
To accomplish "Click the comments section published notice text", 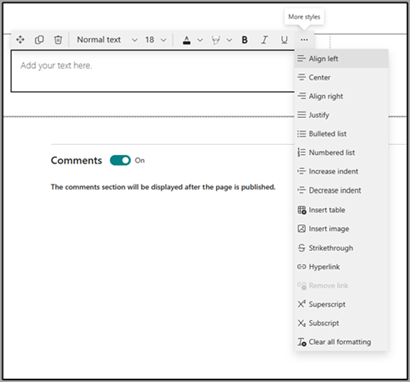I will click(163, 187).
